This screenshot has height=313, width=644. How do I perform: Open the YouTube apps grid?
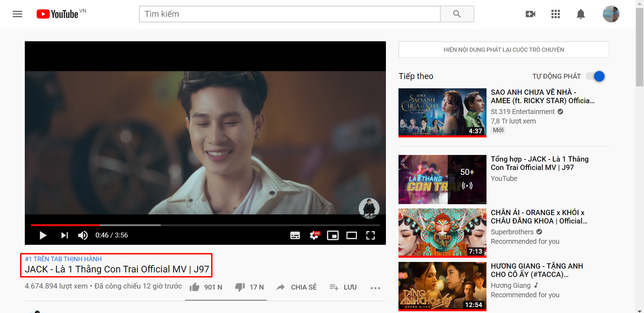556,14
